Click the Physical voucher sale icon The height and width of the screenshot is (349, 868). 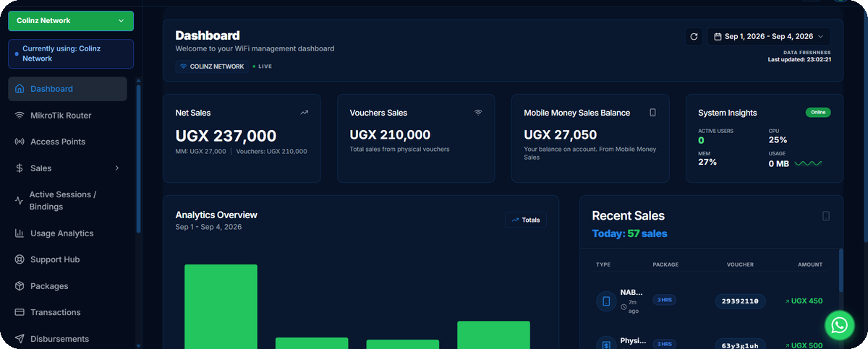(x=606, y=345)
